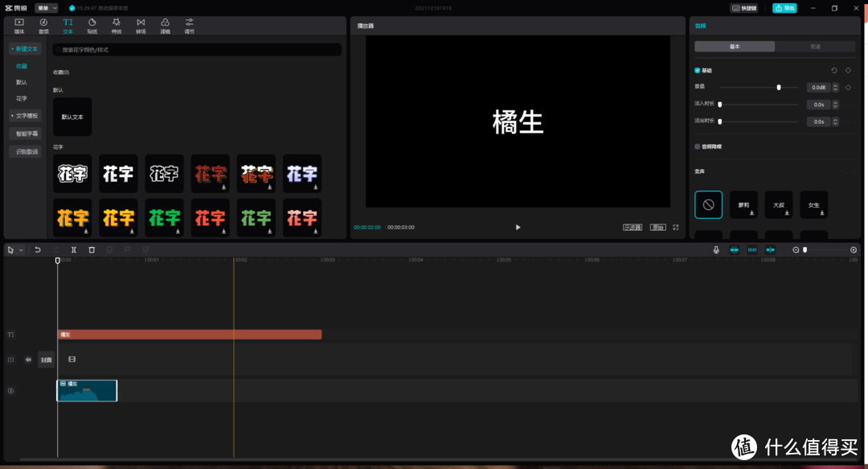The height and width of the screenshot is (469, 868).
Task: Select the red 橘生 text clip on timeline
Action: (190, 335)
